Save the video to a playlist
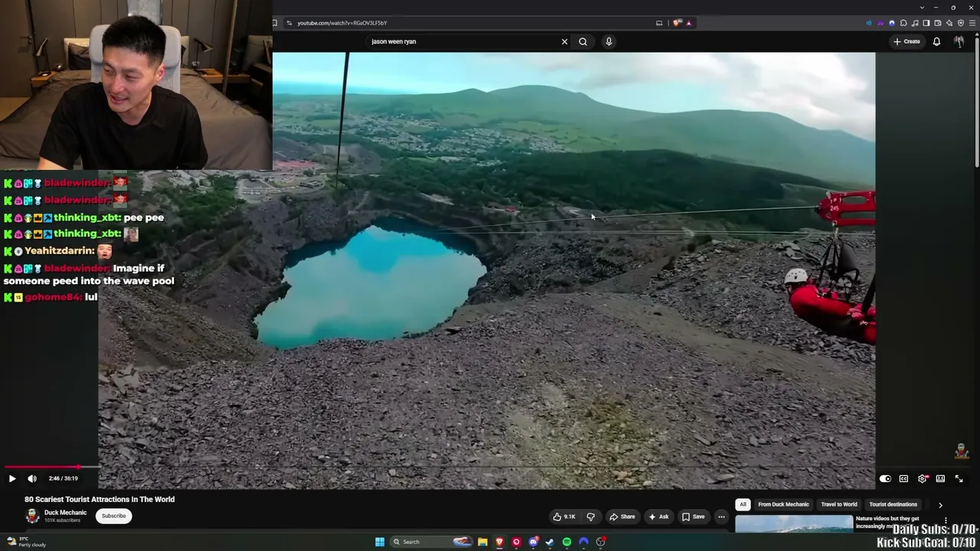This screenshot has width=980, height=551. (694, 517)
